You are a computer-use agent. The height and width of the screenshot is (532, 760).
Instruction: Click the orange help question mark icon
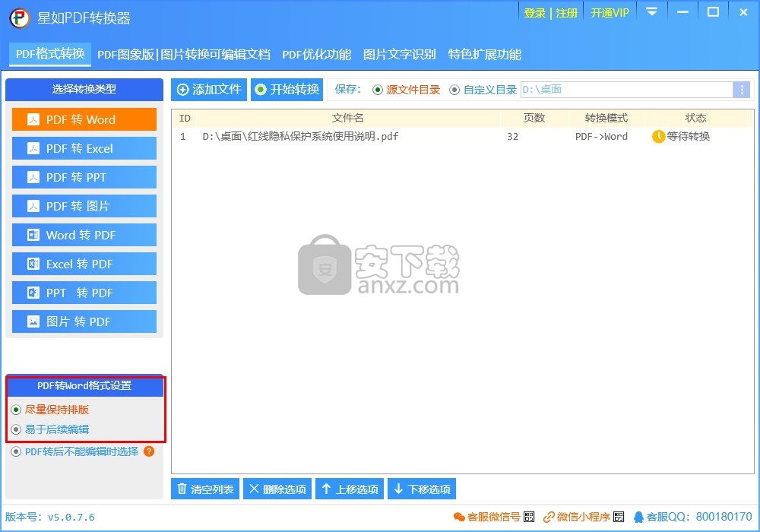pos(149,451)
